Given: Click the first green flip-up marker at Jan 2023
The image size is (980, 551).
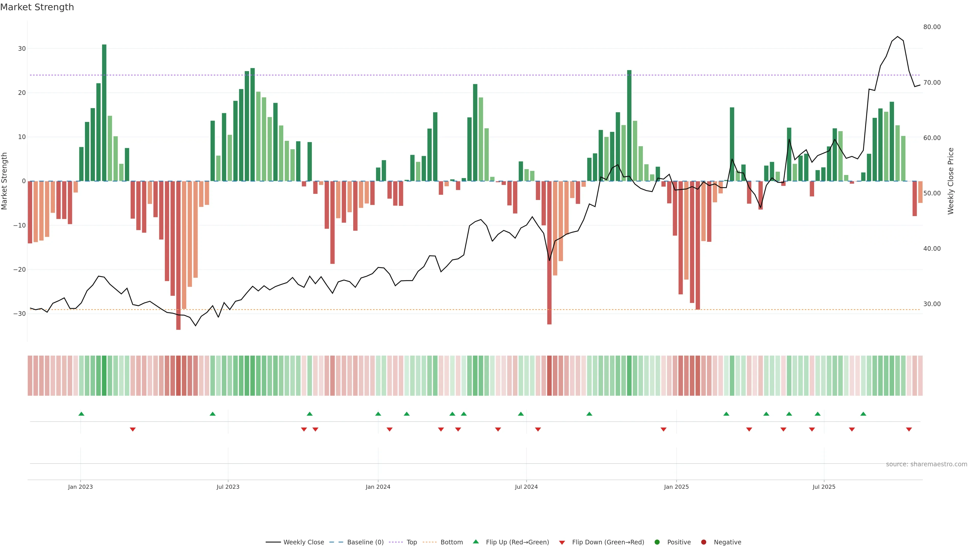Looking at the screenshot, I should [81, 414].
